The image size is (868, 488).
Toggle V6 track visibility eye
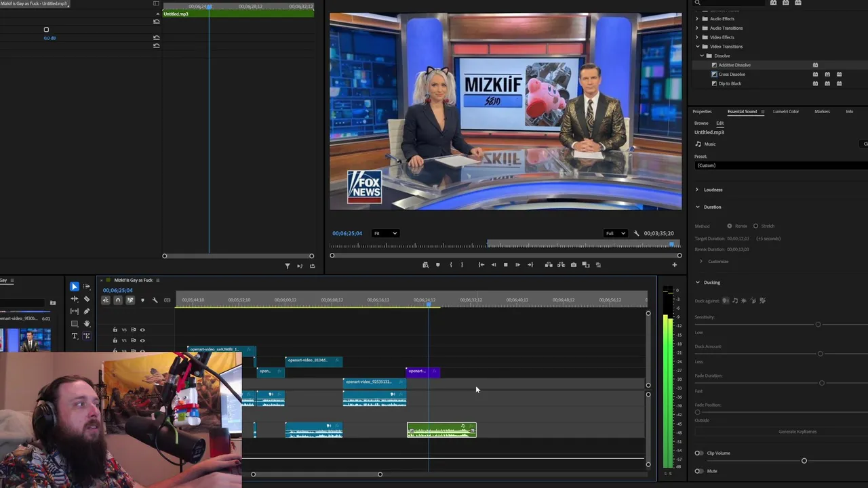(142, 329)
